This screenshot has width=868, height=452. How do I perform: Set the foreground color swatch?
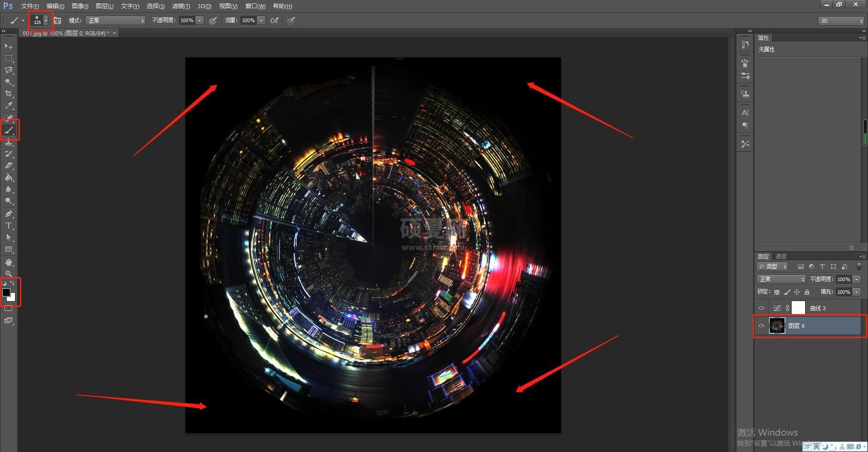point(6,292)
